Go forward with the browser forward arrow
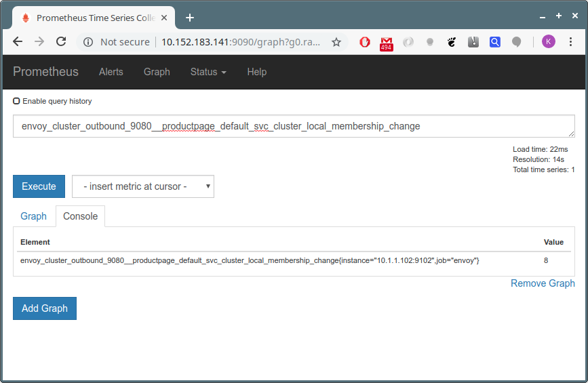Screen dimensions: 588x383 [x=39, y=41]
